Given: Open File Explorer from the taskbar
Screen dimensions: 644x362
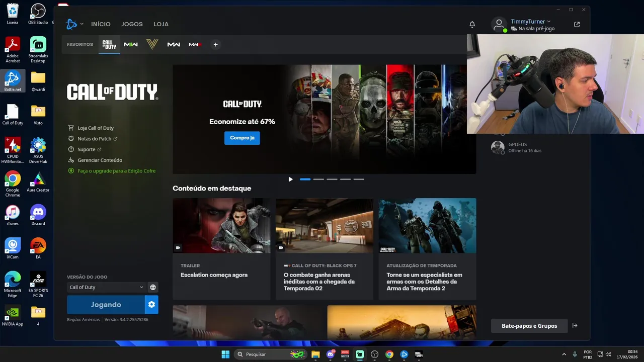Looking at the screenshot, I should click(x=315, y=354).
